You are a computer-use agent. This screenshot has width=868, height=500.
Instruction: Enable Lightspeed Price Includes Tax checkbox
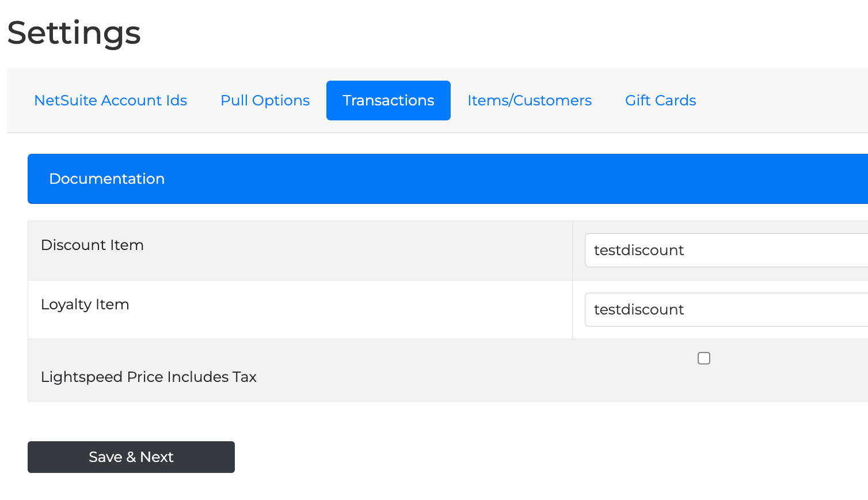point(703,358)
